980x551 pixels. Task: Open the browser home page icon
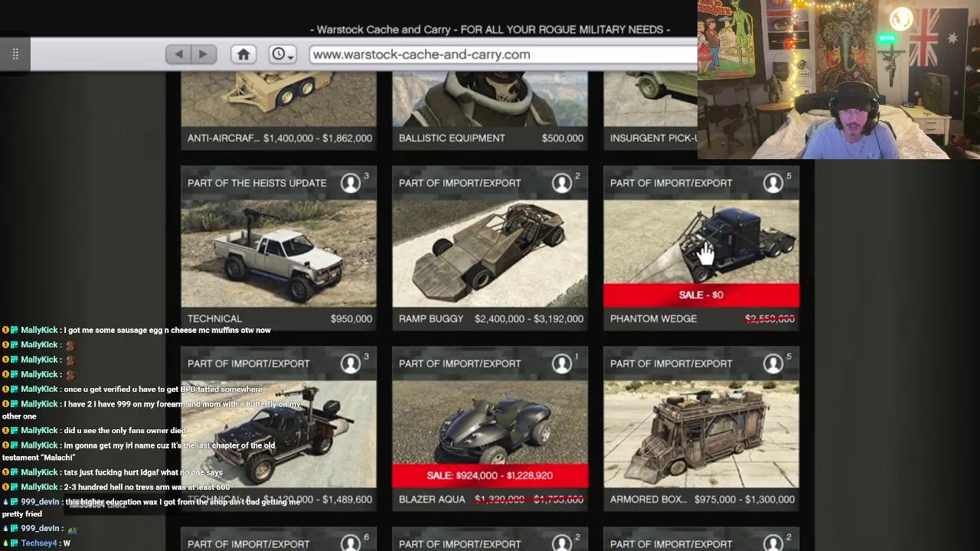[x=243, y=54]
